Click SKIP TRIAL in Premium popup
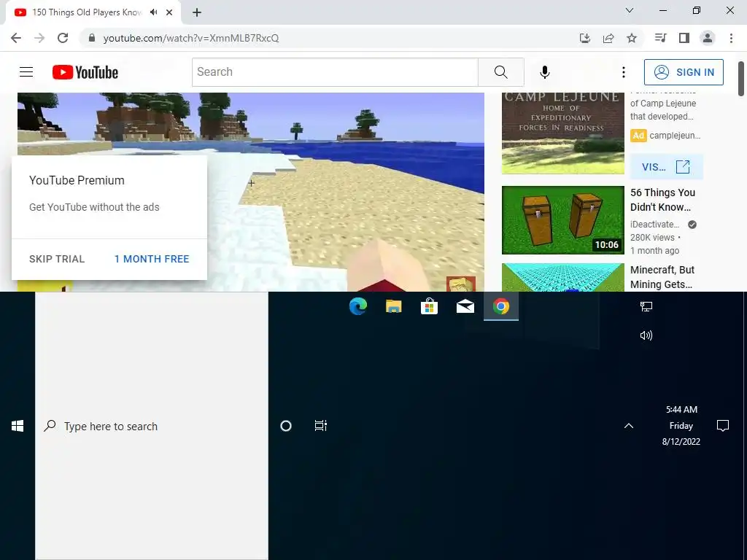The image size is (747, 560). click(x=57, y=259)
